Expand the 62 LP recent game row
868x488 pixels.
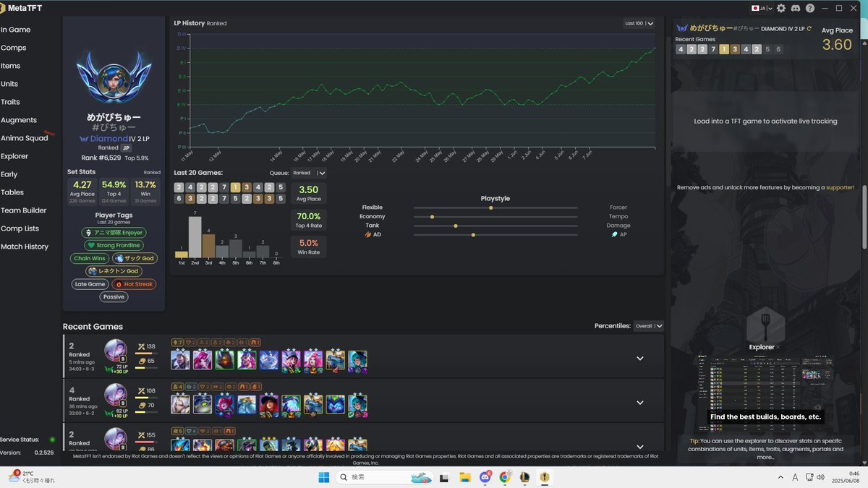coord(640,403)
